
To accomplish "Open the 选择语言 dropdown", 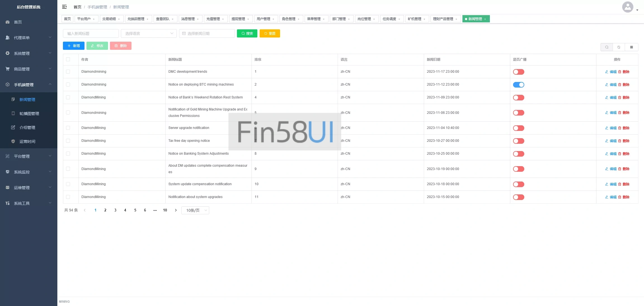I will point(149,34).
